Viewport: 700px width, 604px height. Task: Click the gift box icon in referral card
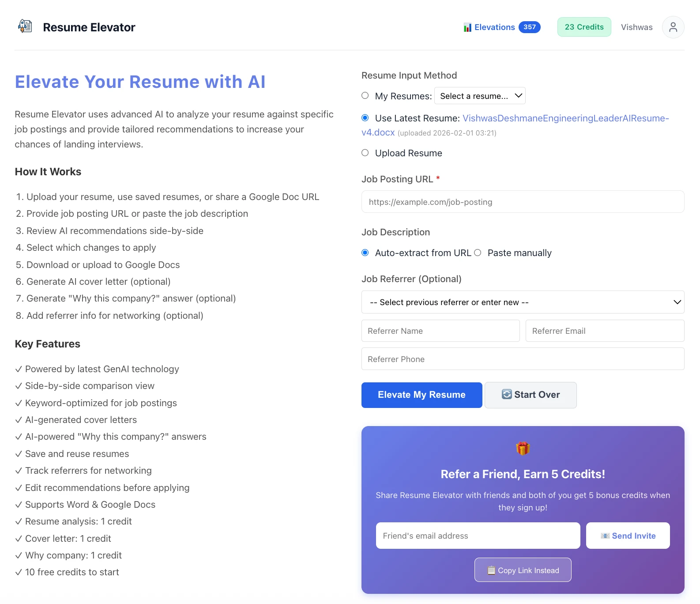pyautogui.click(x=523, y=449)
